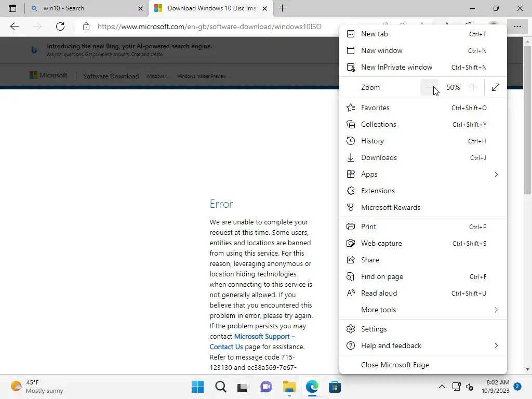Open taskbar Search icon
Viewport: 532px width, 399px height.
pos(220,387)
